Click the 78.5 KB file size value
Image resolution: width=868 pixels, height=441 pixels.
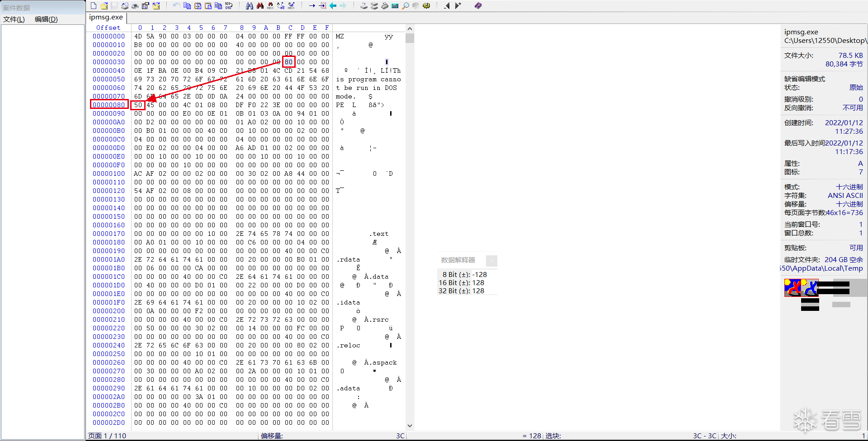click(x=850, y=55)
